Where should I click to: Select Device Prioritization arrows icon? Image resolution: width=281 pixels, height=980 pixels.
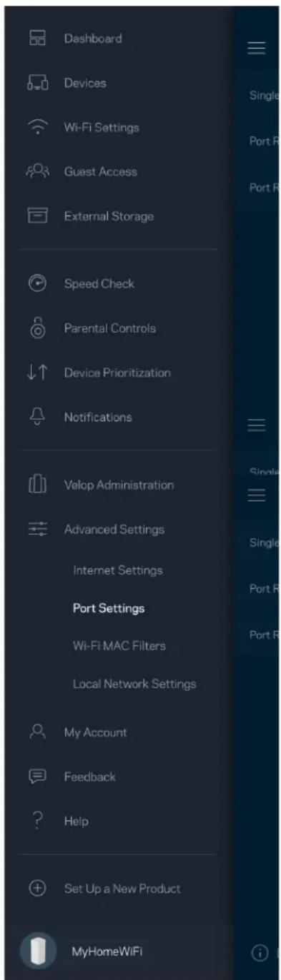[36, 373]
